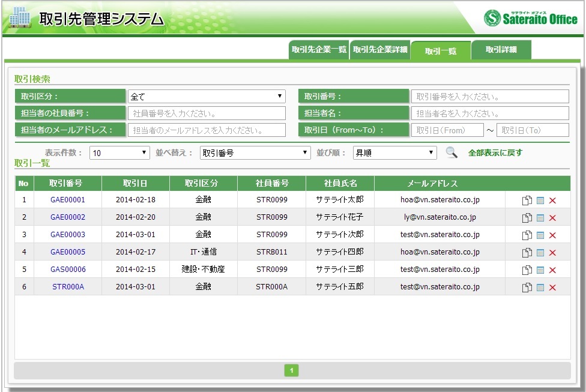The width and height of the screenshot is (586, 392).
Task: Delete transaction GAE00005 with red X
Action: pos(552,253)
